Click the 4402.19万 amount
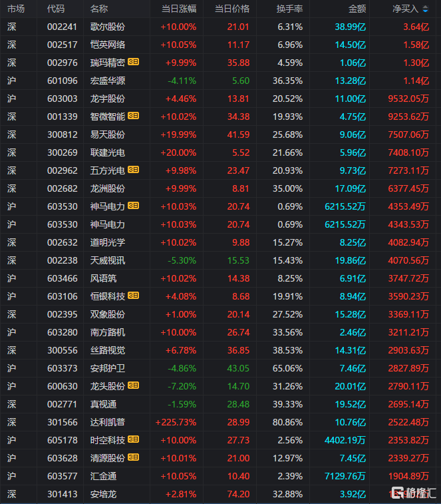441x504 pixels. 345,440
